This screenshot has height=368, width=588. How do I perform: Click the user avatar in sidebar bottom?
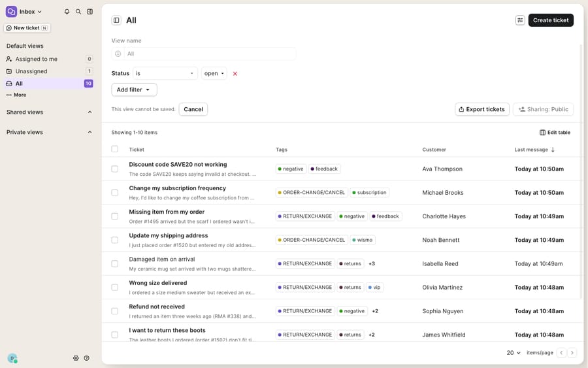point(12,358)
